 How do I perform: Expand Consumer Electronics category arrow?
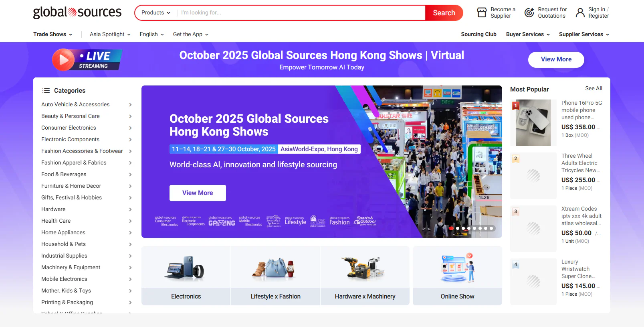pos(130,128)
